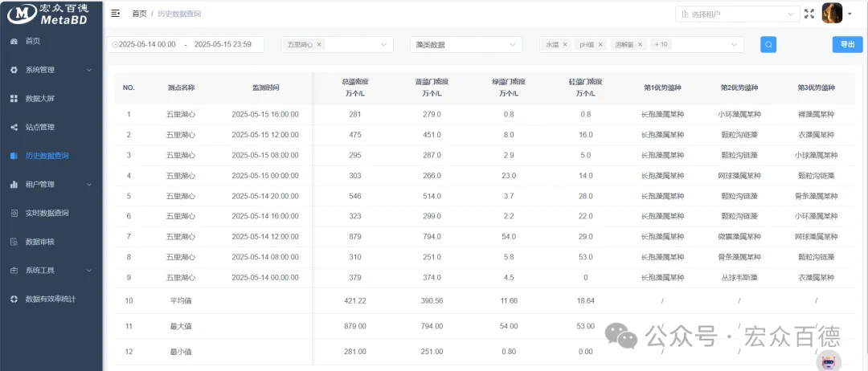Screen dimensions: 868x371
Task: Click the 历史数据查询 sidebar icon
Action: pos(14,156)
